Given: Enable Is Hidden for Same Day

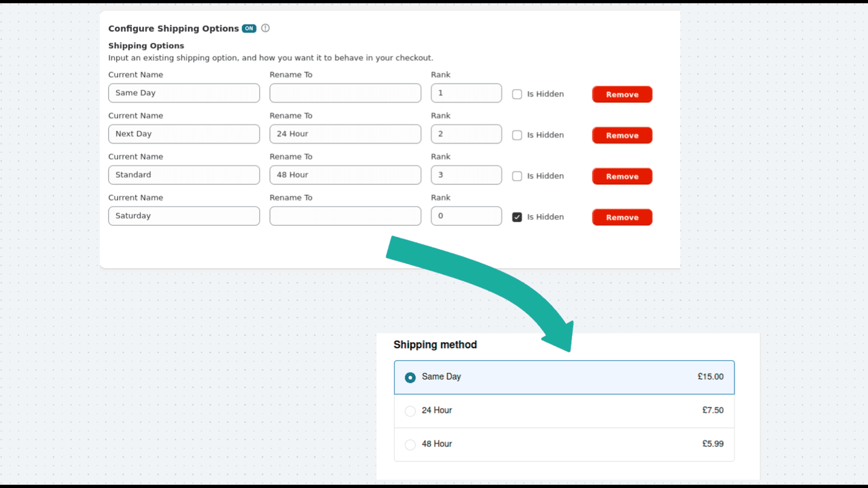Looking at the screenshot, I should click(x=517, y=94).
